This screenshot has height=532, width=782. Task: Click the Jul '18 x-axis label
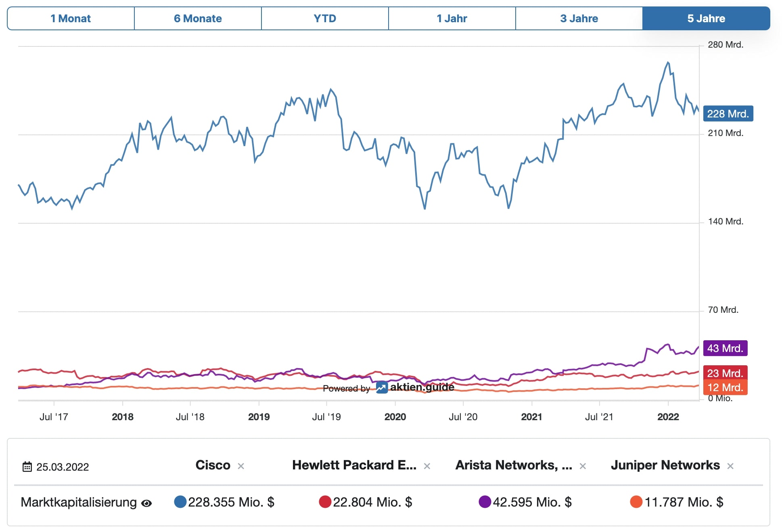190,417
